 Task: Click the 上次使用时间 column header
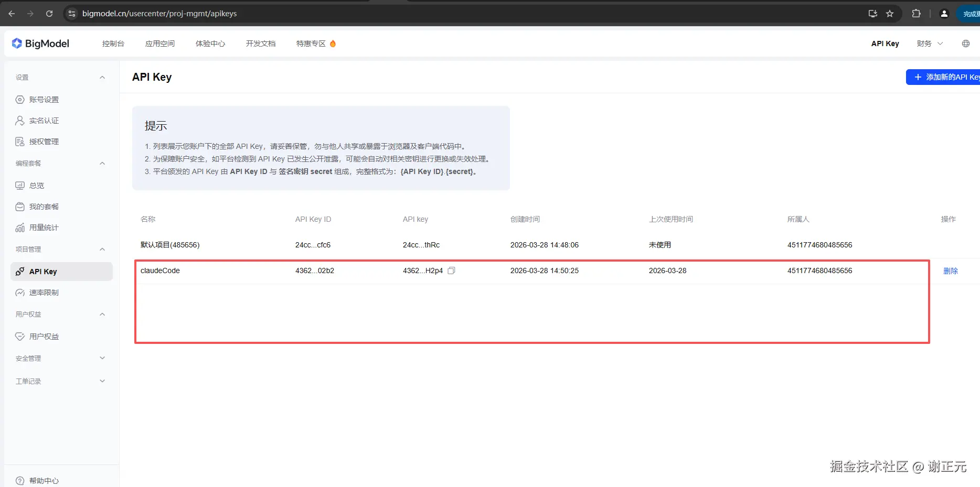click(x=671, y=219)
